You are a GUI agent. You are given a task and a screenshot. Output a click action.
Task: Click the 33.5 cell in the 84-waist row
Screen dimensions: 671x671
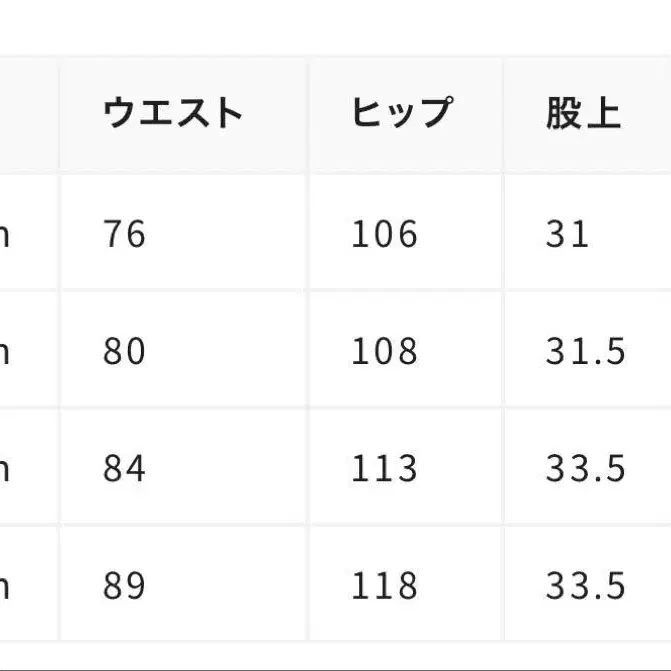(x=585, y=468)
